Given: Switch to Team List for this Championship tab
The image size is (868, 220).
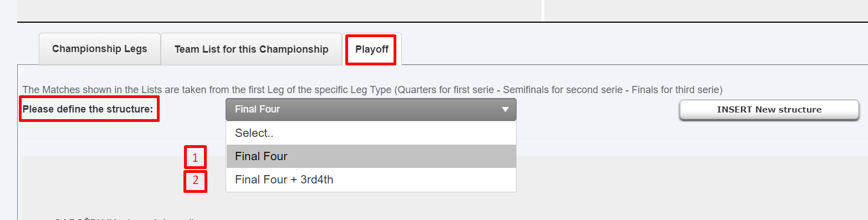Looking at the screenshot, I should pyautogui.click(x=251, y=49).
